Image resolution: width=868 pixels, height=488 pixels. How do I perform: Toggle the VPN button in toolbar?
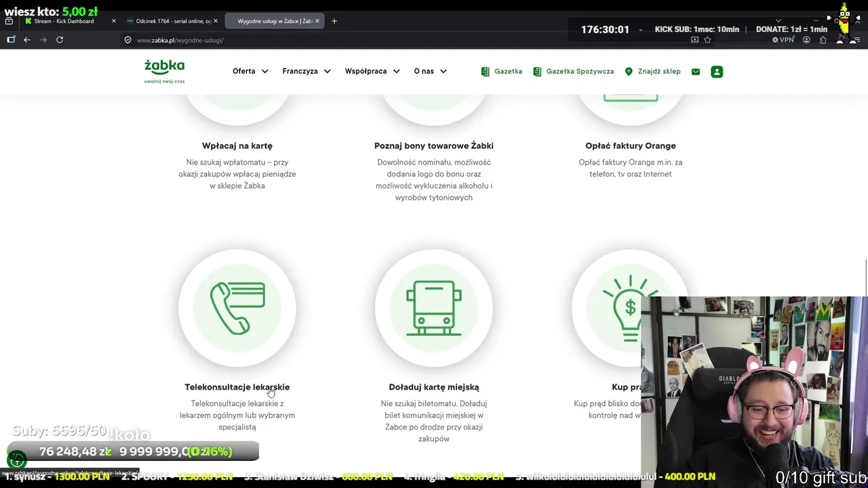click(783, 40)
